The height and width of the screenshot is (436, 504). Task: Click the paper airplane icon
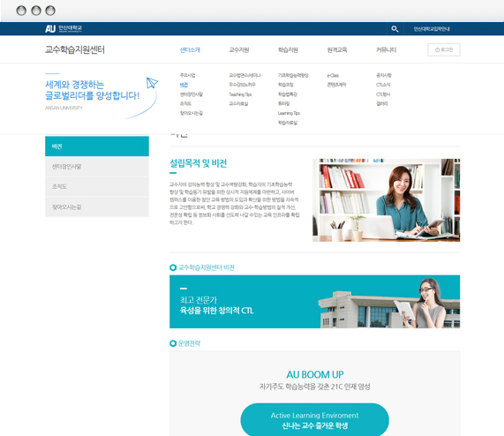pyautogui.click(x=152, y=83)
